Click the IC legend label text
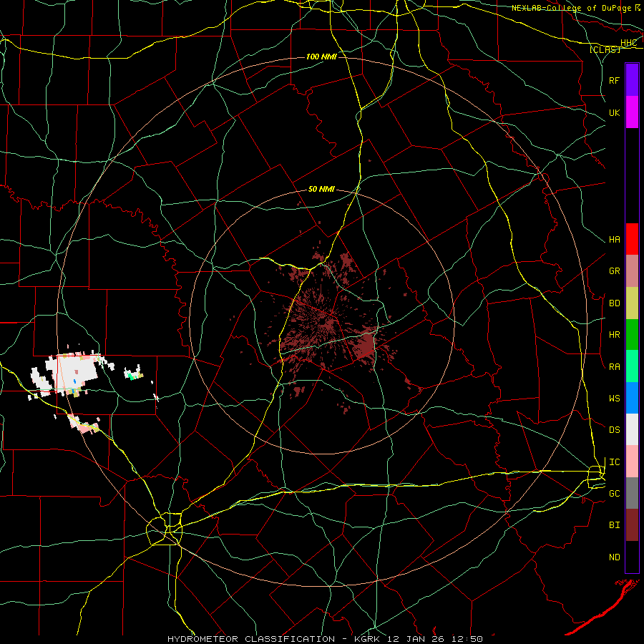 615,462
